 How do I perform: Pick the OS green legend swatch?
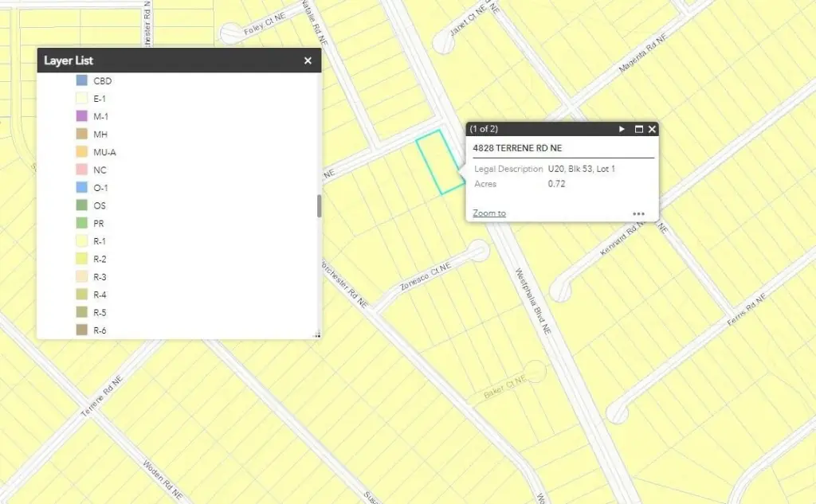click(81, 205)
